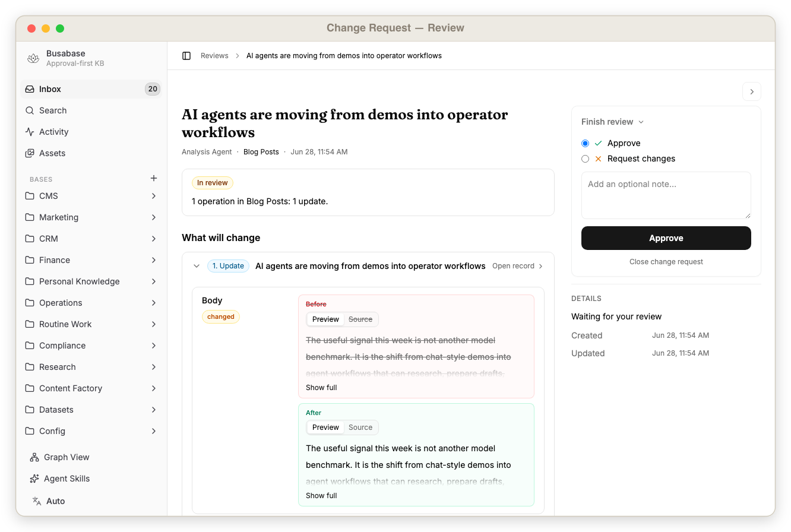Expand the Research base chevron

[x=154, y=367]
